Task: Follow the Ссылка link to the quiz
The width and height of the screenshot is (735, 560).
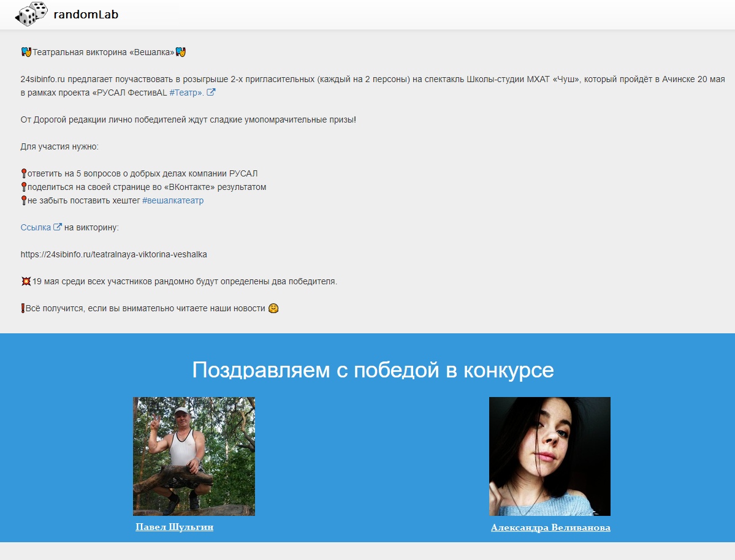Action: [36, 227]
